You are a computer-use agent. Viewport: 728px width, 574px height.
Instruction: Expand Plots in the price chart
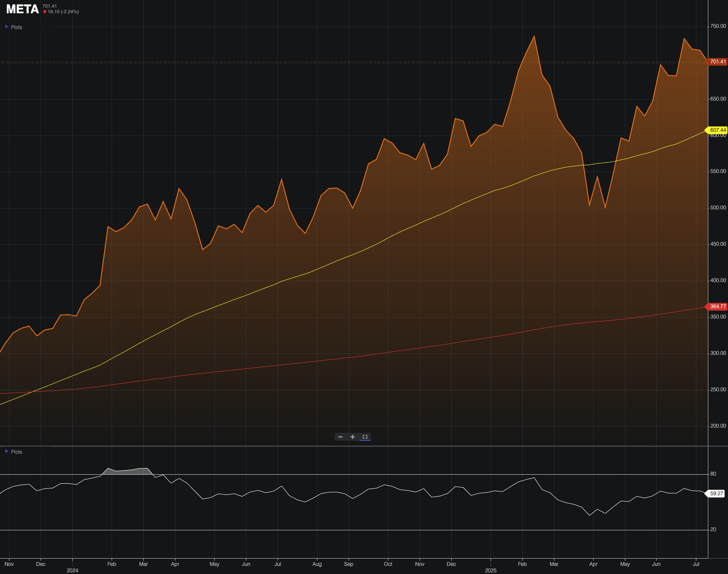click(13, 27)
